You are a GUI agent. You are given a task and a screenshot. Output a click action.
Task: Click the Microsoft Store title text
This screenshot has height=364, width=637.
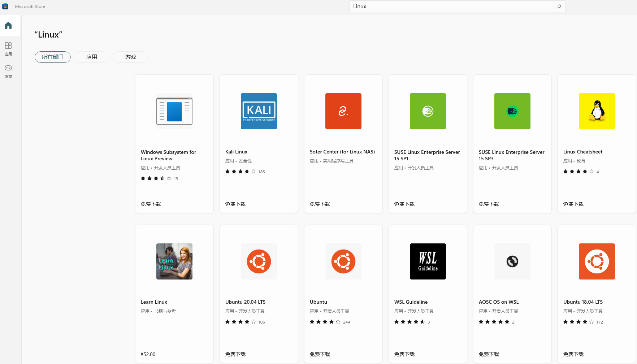[30, 6]
